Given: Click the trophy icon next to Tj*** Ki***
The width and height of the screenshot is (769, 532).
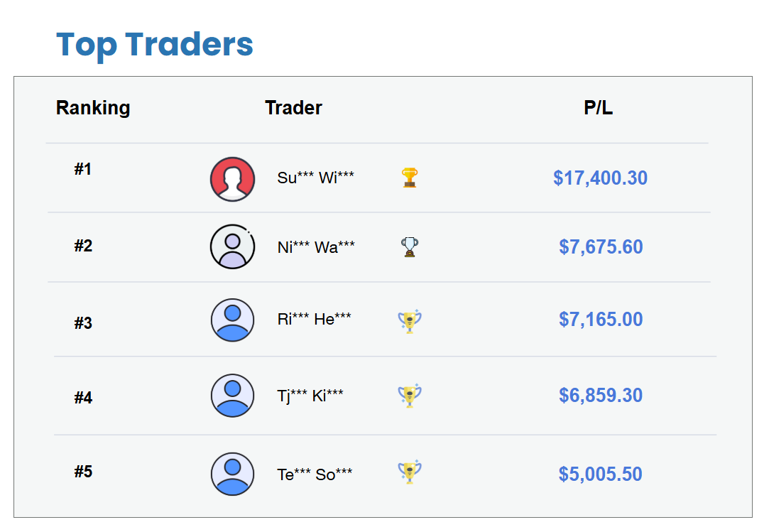Looking at the screenshot, I should (410, 396).
